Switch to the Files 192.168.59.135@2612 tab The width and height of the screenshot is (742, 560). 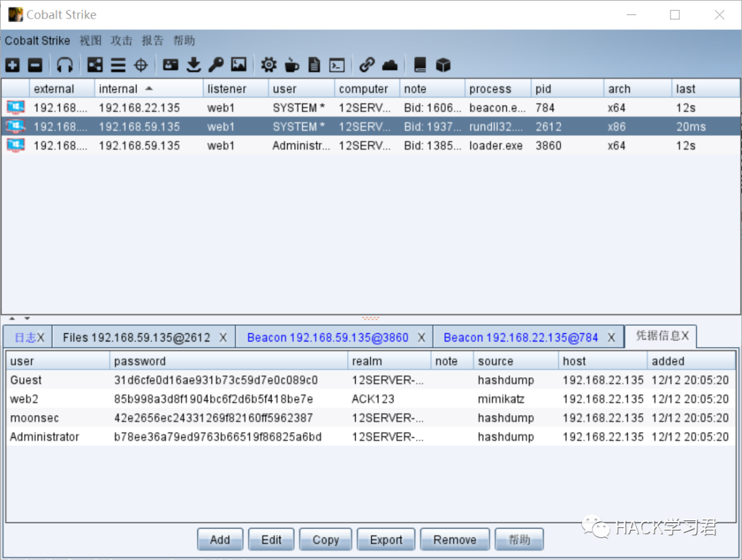point(136,337)
